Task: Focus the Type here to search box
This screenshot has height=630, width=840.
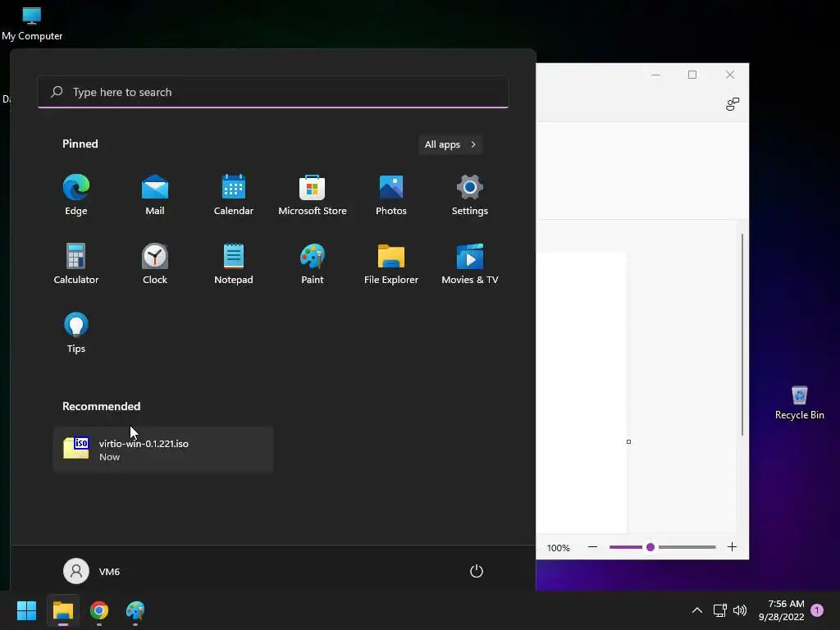Action: tap(272, 92)
